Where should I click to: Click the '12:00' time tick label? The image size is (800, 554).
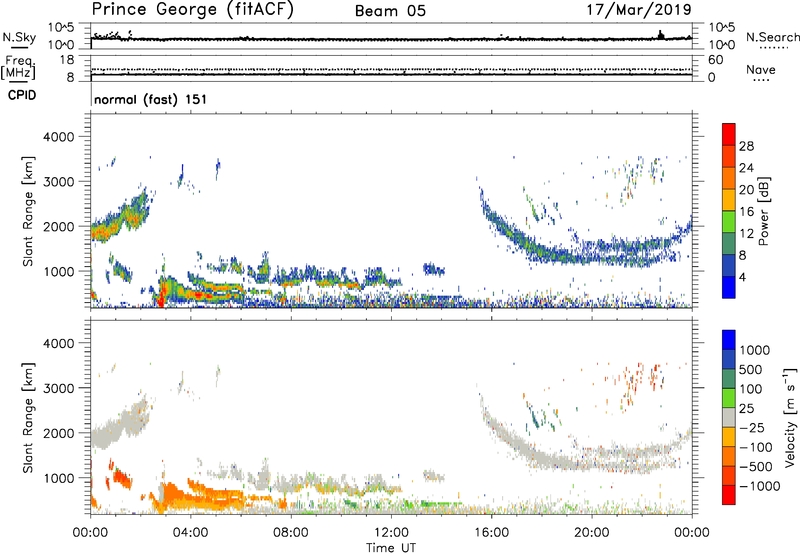[x=391, y=533]
